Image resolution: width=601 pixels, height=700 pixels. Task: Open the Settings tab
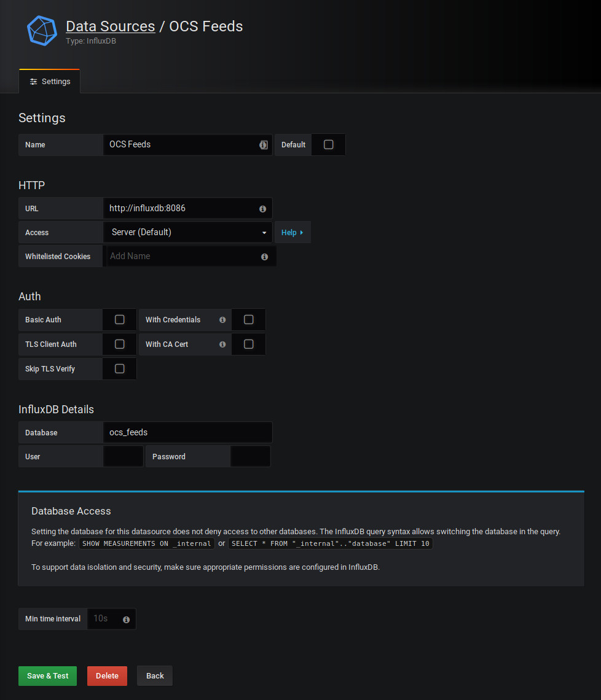point(50,82)
